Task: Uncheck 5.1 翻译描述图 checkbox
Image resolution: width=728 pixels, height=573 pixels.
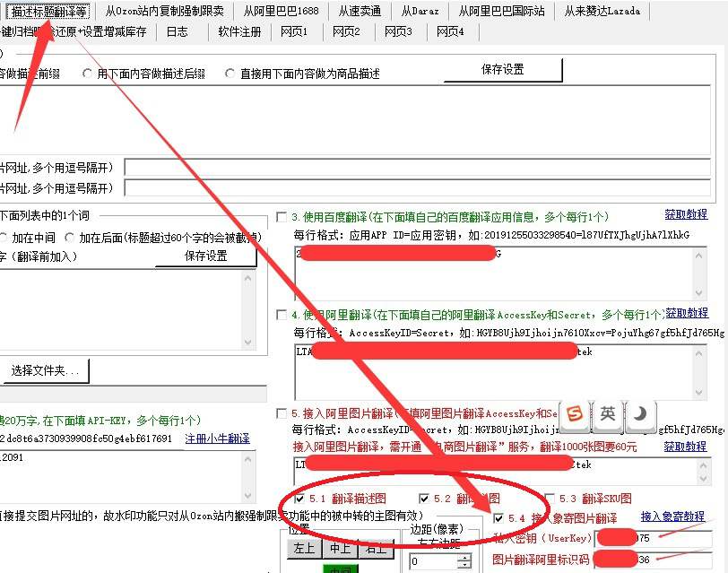Action: [299, 499]
